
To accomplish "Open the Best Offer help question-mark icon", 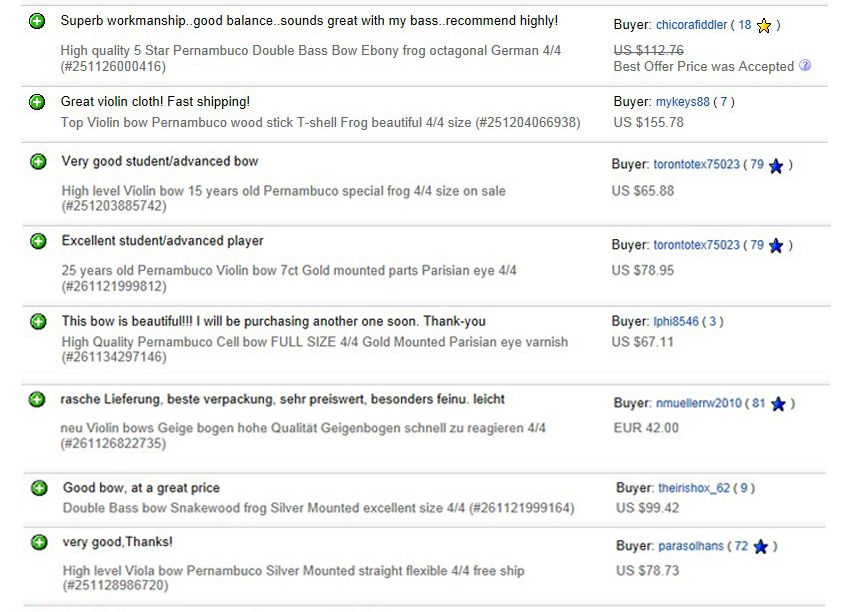I will [805, 66].
